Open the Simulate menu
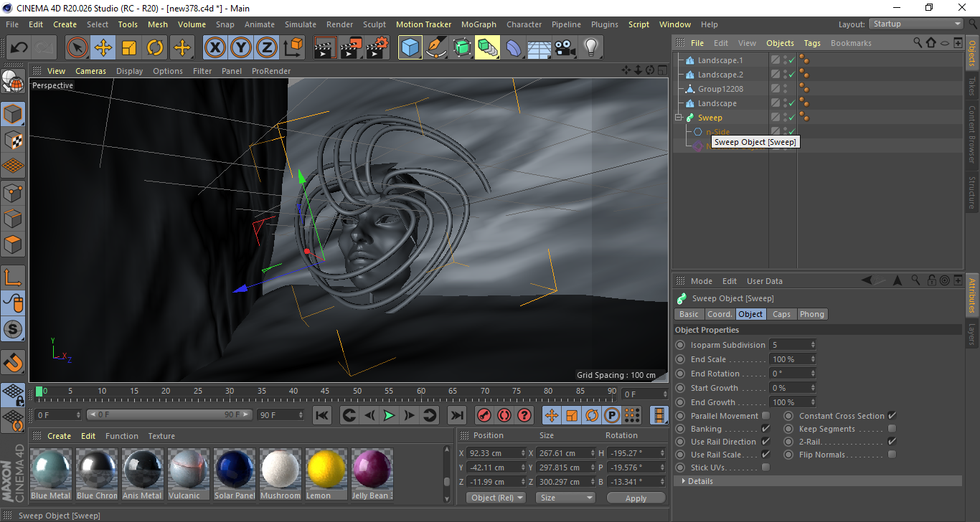980x522 pixels. [x=300, y=24]
